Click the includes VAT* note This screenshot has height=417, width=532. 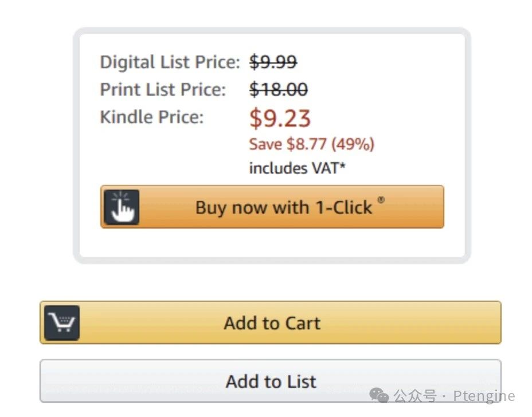pyautogui.click(x=297, y=168)
